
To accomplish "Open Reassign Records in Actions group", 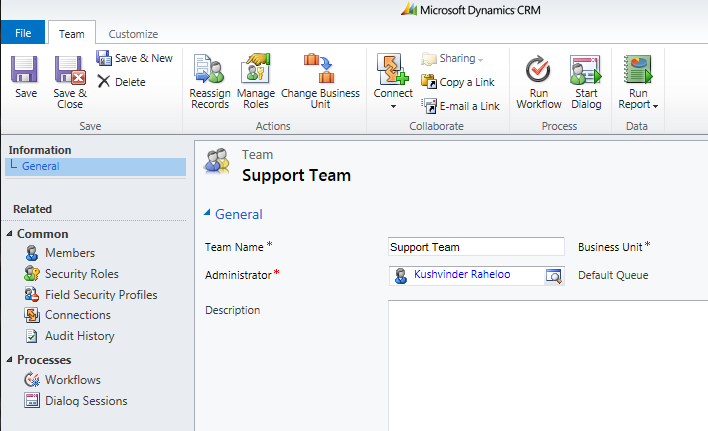I will [210, 81].
